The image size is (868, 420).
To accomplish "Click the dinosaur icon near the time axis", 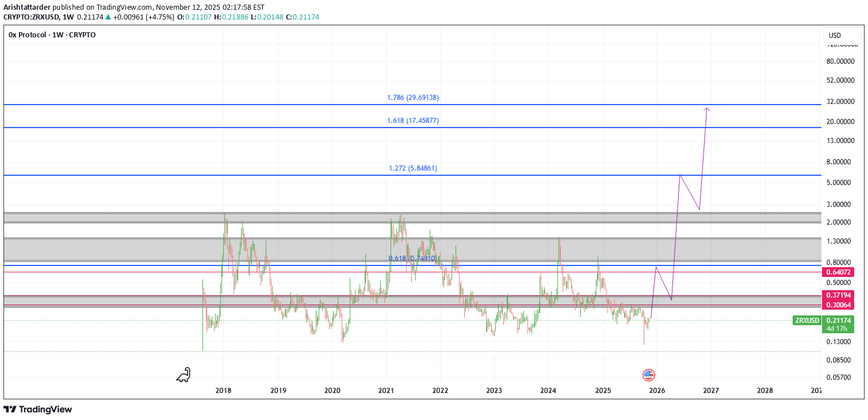I will point(183,375).
